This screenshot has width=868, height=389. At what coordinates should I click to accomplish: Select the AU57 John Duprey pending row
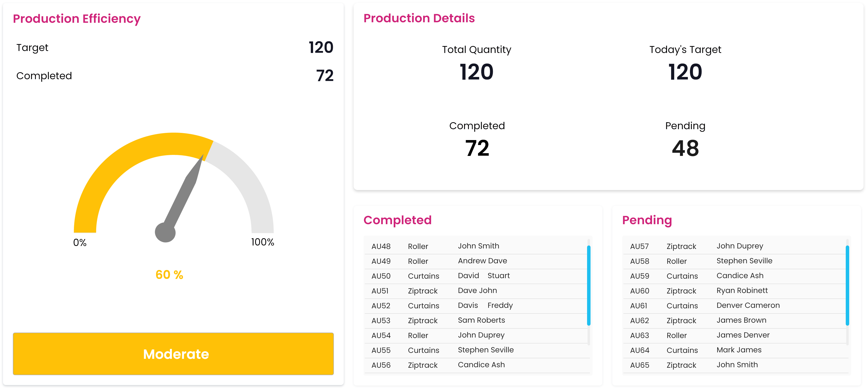(x=734, y=246)
